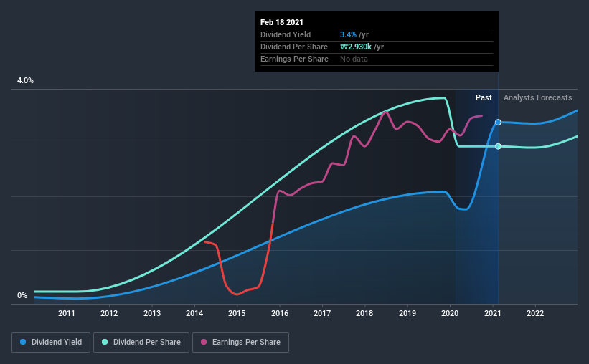Screen dimensions: 589x364
Task: Click the blue Dividend Yield data point marker
Action: tap(498, 123)
